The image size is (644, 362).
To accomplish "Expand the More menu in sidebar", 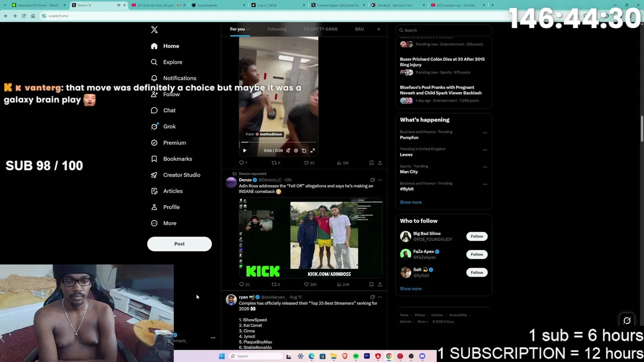I will coord(164,223).
